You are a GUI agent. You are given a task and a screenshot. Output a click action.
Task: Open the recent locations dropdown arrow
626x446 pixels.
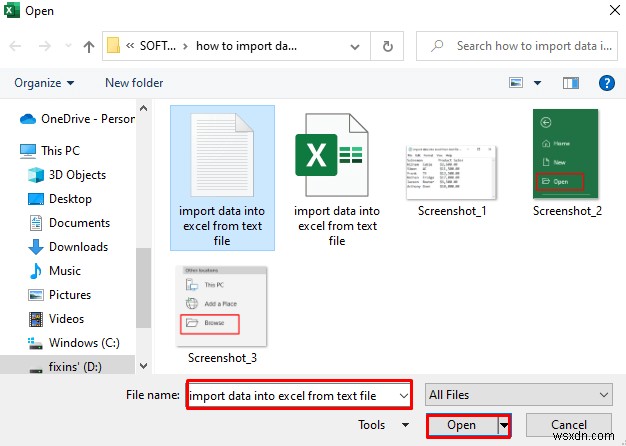pos(68,46)
